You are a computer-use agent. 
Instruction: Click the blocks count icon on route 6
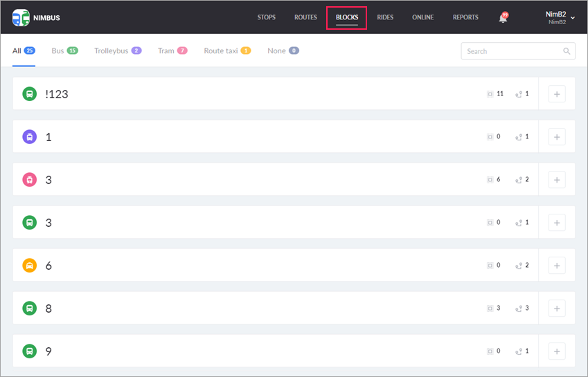(x=490, y=266)
